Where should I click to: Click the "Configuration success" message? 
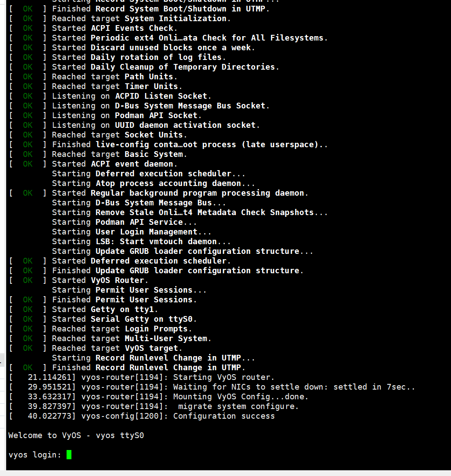tap(225, 416)
